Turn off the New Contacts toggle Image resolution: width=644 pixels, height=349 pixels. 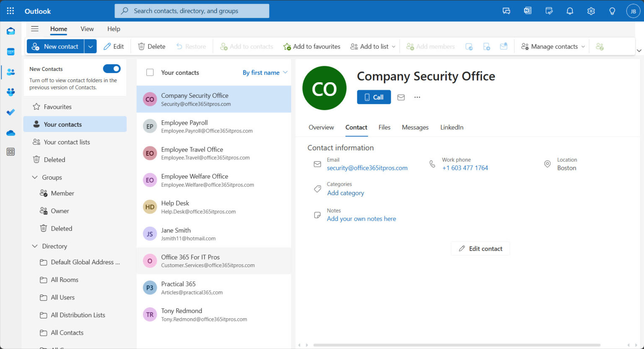(112, 69)
